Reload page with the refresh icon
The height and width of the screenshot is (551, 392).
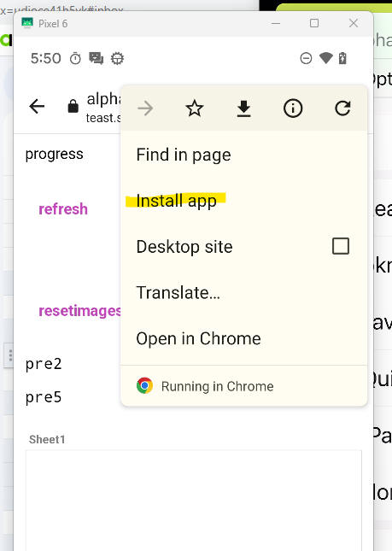[x=342, y=108]
